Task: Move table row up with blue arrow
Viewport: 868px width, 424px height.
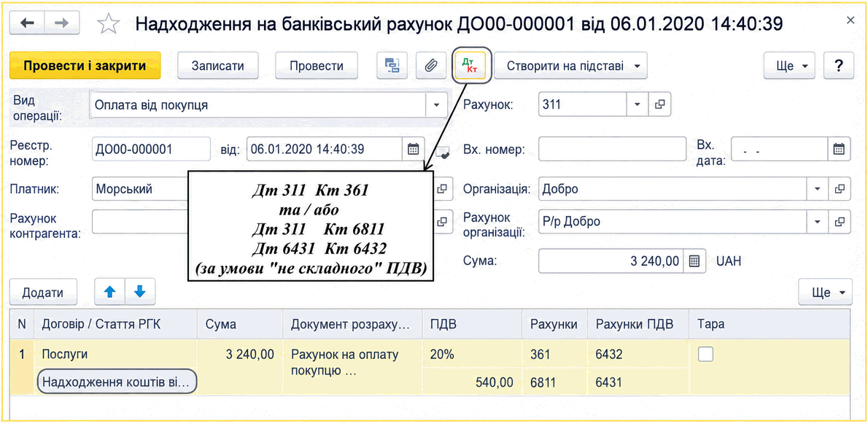Action: click(x=110, y=292)
